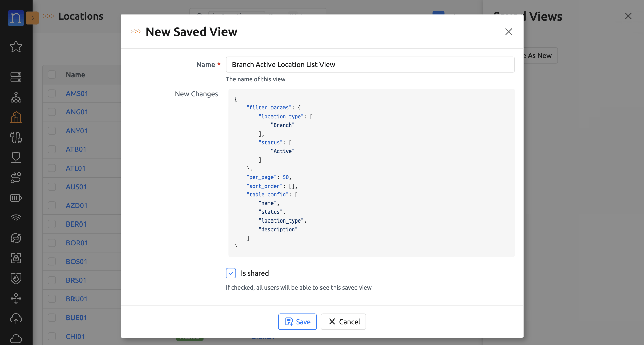Close the New Saved View modal

509,32
